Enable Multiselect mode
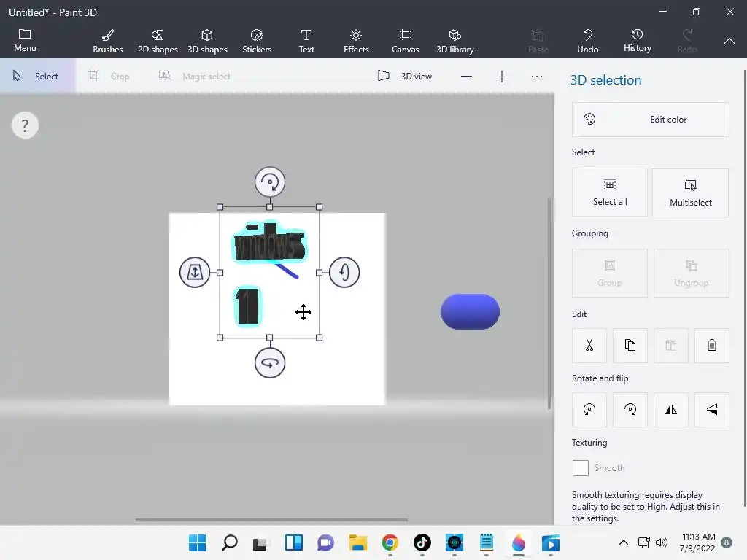This screenshot has height=560, width=747. point(690,192)
